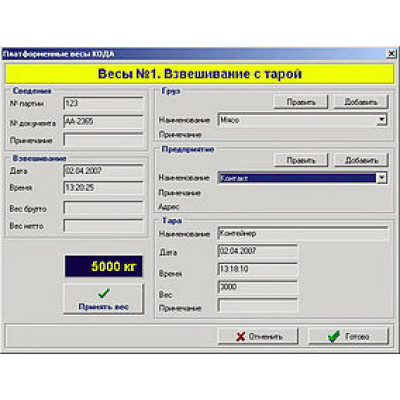Click Добавить button in Груз section
The image size is (400, 400).
click(361, 102)
